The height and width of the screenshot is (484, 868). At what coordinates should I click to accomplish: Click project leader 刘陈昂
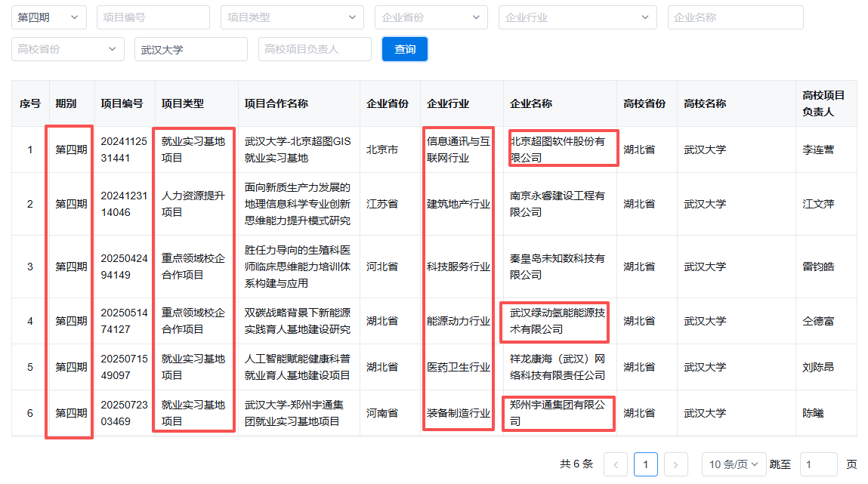click(818, 367)
